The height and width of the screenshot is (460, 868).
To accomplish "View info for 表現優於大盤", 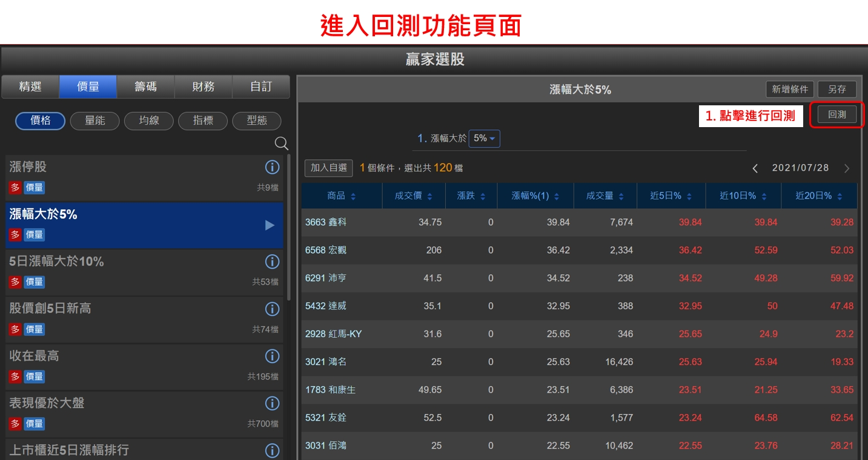I will coord(272,403).
